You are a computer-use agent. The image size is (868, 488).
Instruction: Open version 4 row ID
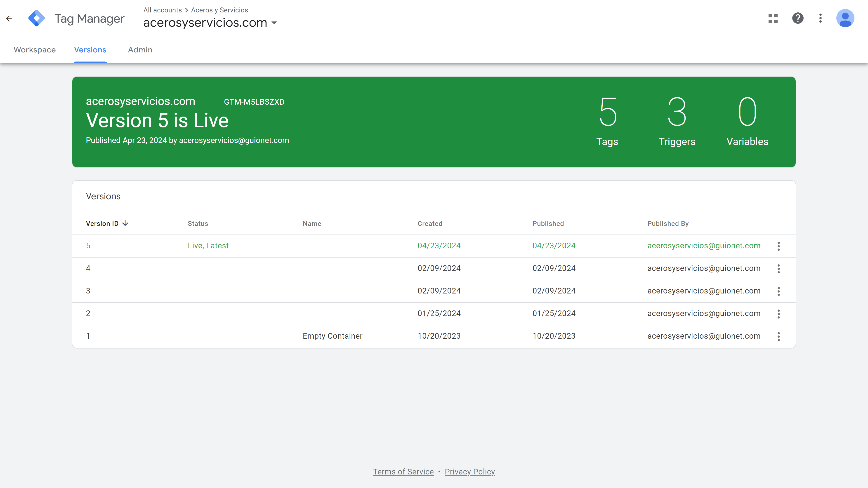88,268
